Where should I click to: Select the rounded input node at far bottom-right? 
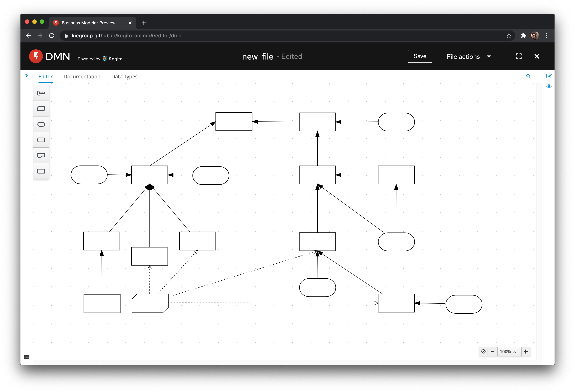coord(464,304)
